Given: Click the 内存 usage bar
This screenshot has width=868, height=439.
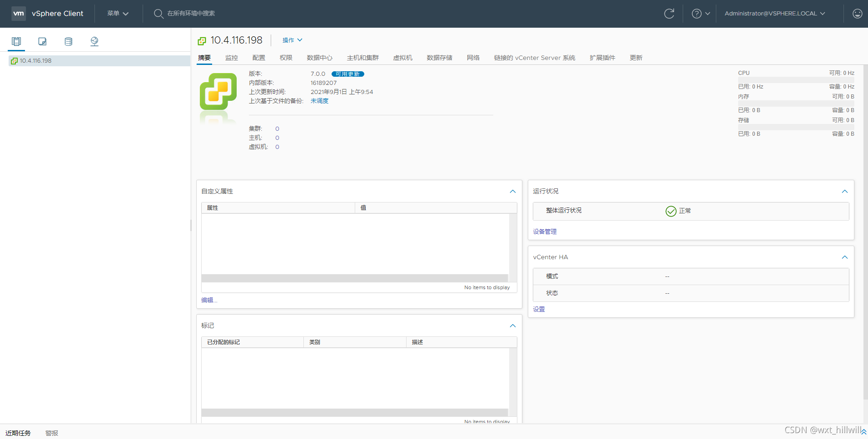Looking at the screenshot, I should pos(796,104).
